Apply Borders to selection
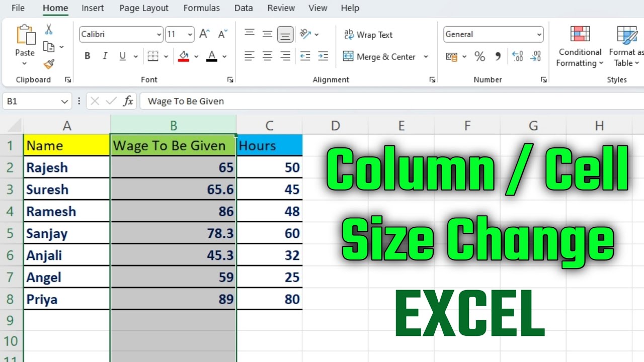The width and height of the screenshot is (644, 362). 153,56
